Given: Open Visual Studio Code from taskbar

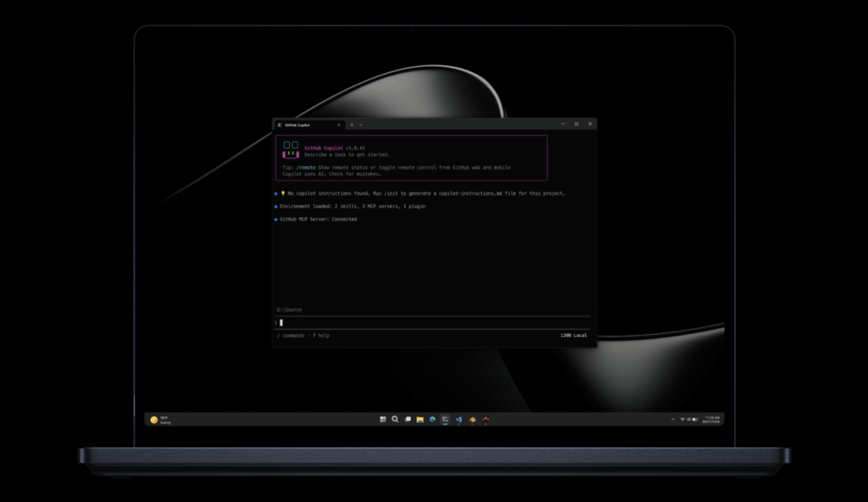Looking at the screenshot, I should 458,419.
